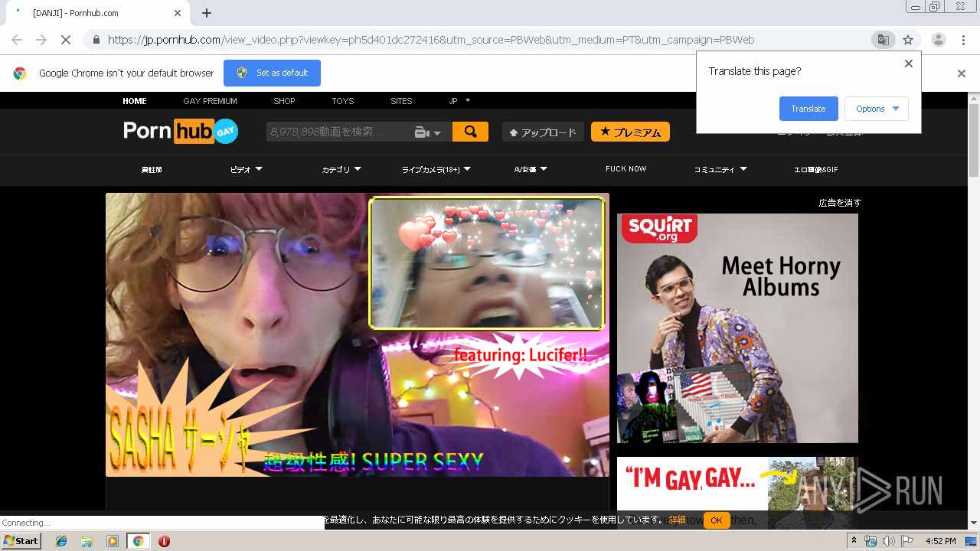980x551 pixels.
Task: Bookmark this page with the star icon
Action: point(908,40)
